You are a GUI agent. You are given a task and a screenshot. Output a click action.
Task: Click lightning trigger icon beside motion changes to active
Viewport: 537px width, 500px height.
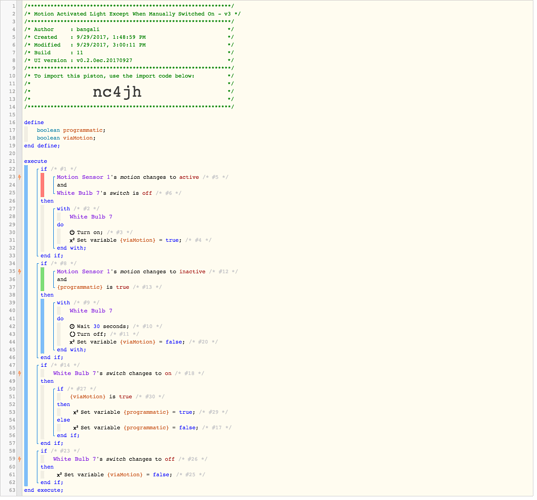20,177
